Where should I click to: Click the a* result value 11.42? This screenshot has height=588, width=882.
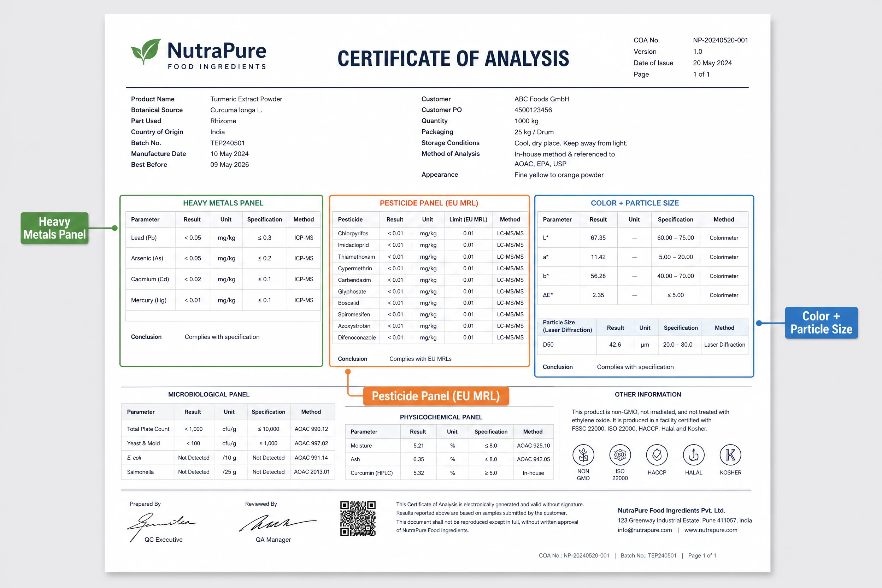click(598, 257)
